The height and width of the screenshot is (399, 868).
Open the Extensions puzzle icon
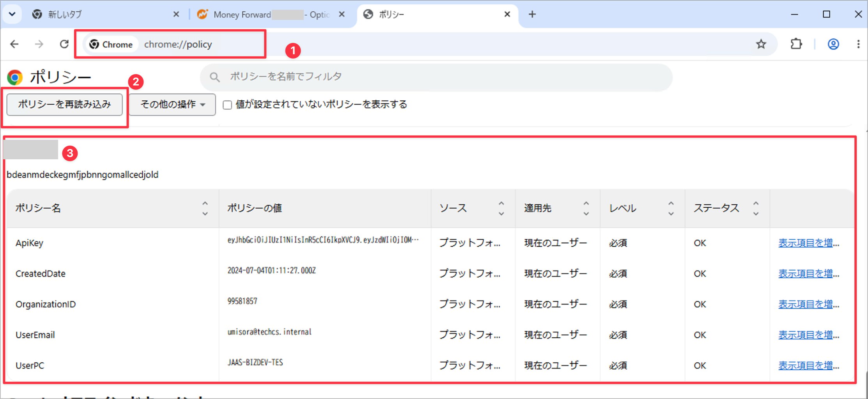pyautogui.click(x=796, y=44)
